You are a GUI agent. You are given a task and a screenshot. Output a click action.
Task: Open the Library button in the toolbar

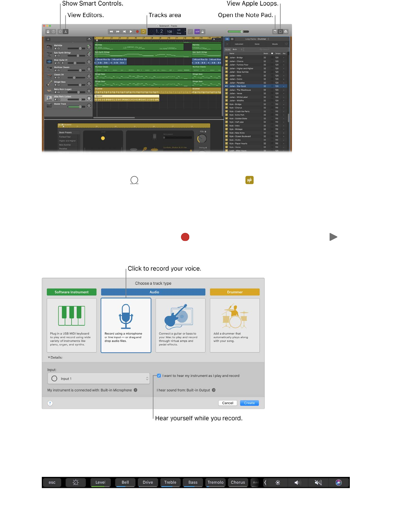click(48, 32)
